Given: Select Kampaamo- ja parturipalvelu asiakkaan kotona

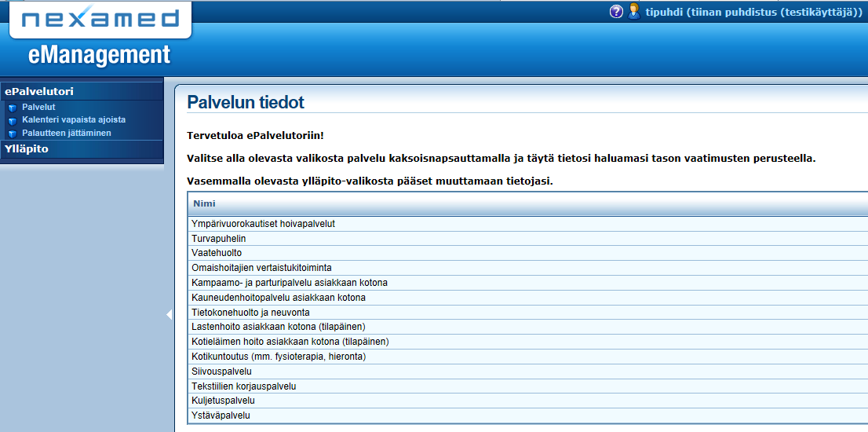Looking at the screenshot, I should click(528, 283).
